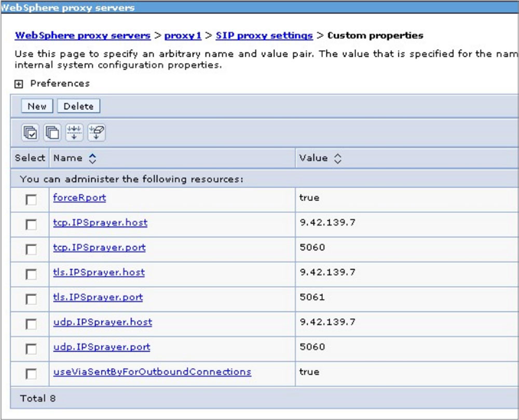Click the forceRport value true

tap(309, 198)
